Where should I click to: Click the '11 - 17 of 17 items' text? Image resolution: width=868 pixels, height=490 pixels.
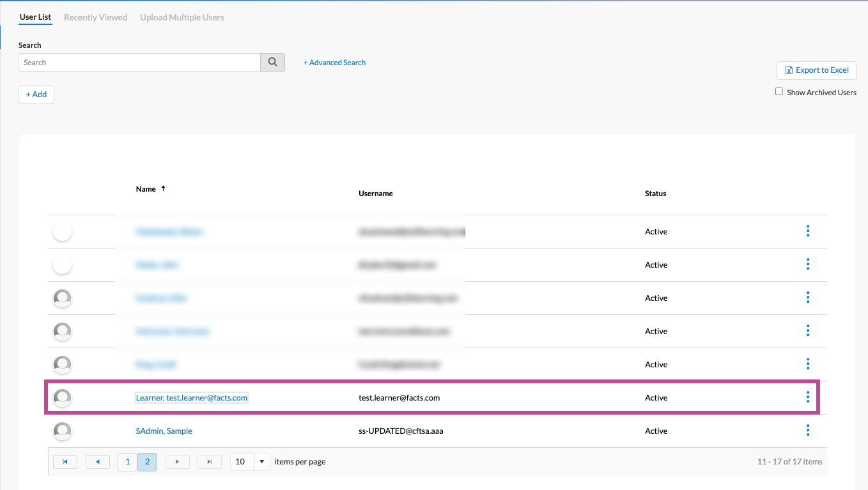point(790,461)
